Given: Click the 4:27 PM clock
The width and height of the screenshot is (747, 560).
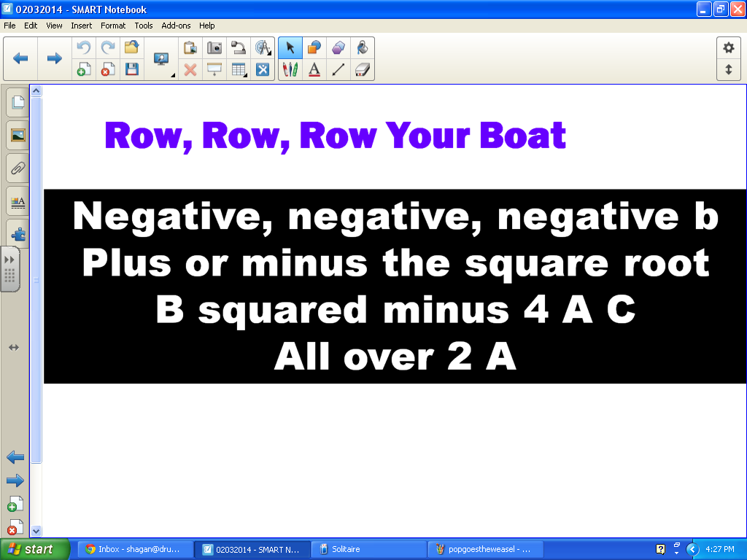Looking at the screenshot, I should click(x=720, y=550).
